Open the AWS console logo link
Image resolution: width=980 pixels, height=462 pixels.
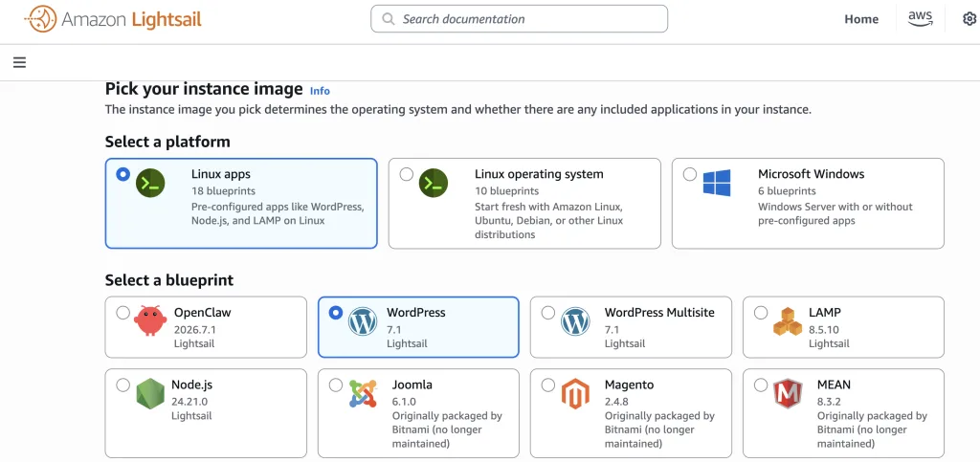click(921, 19)
